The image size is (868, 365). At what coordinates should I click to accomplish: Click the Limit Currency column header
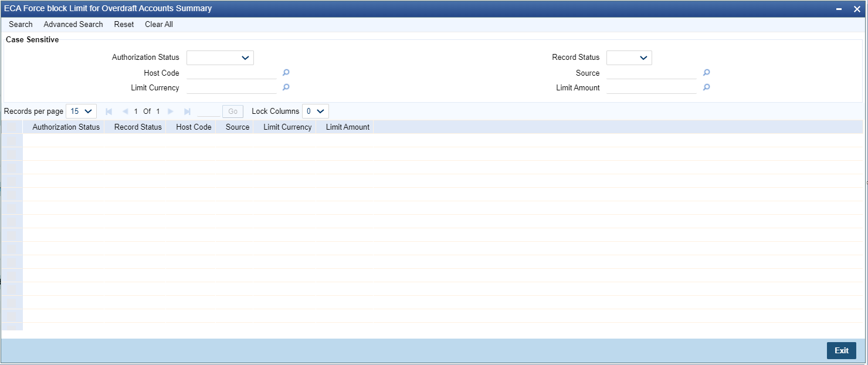tap(287, 127)
